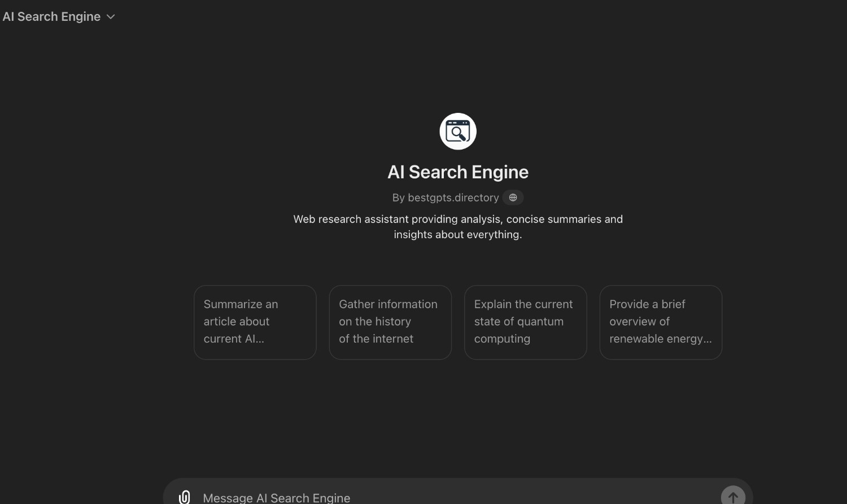
Task: Choose 'Gather information on the history of the internet'
Action: [x=390, y=322]
